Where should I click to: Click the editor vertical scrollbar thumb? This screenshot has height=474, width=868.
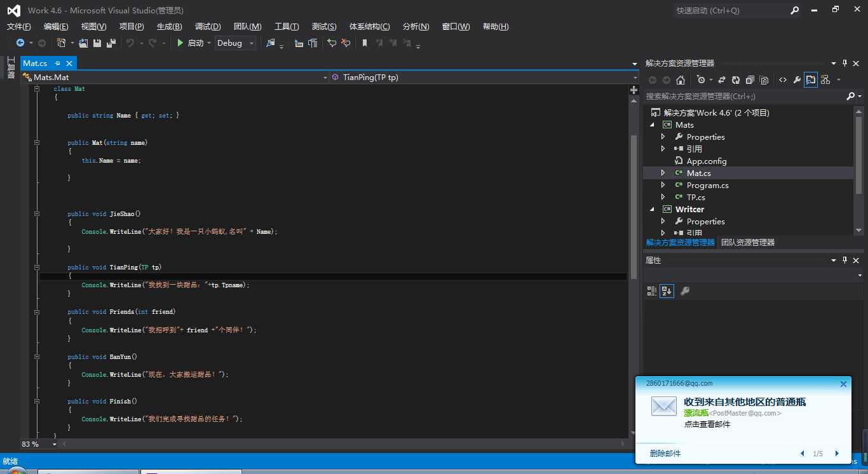(x=633, y=207)
